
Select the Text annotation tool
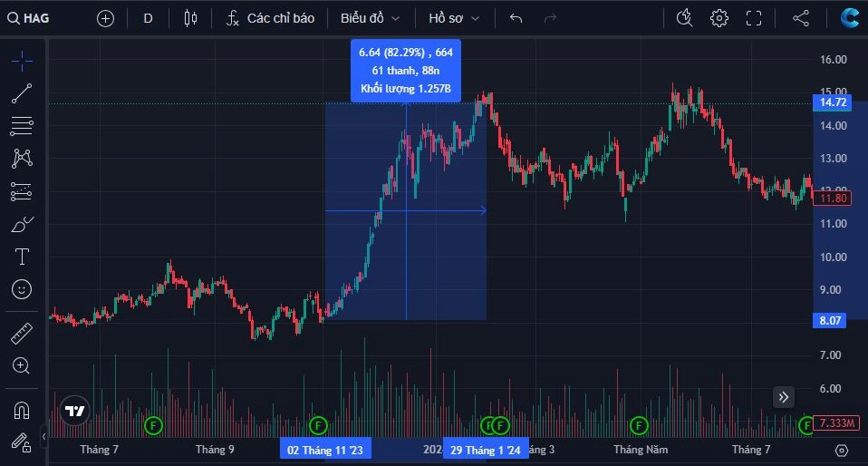22,257
